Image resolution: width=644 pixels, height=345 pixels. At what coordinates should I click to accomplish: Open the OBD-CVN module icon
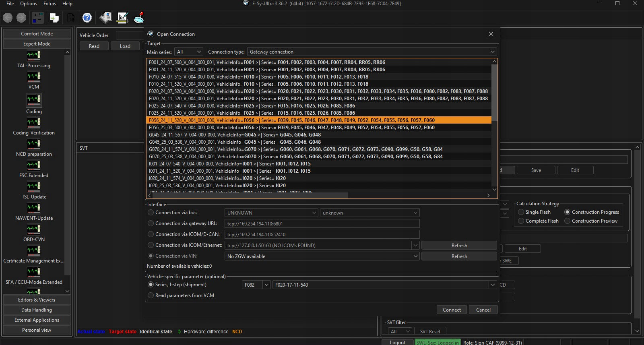pyautogui.click(x=34, y=229)
